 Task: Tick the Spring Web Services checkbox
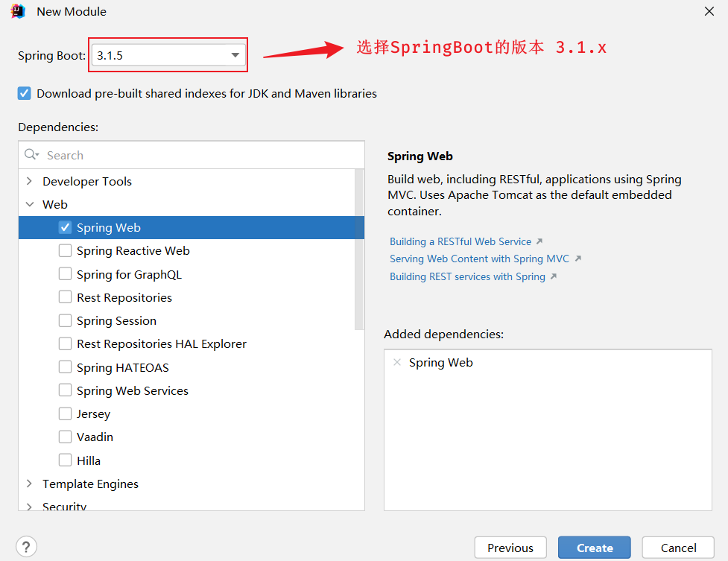(x=65, y=390)
